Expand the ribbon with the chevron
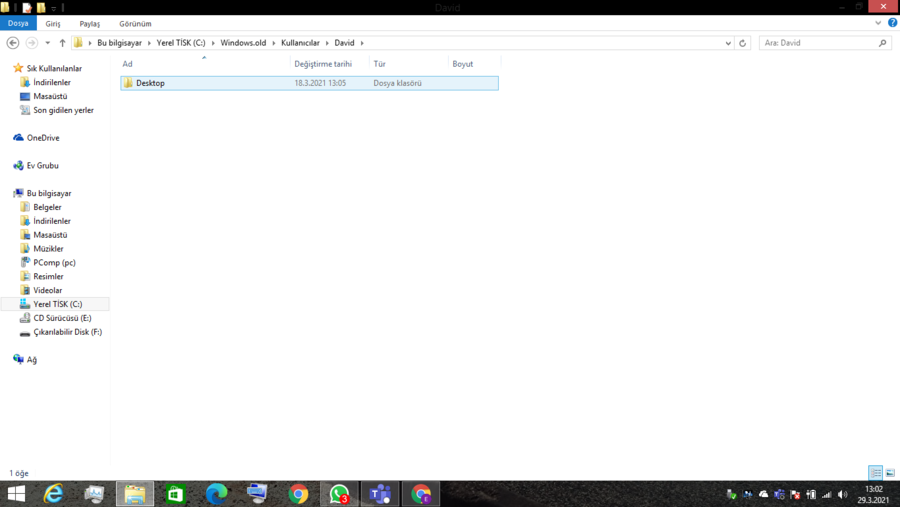This screenshot has height=507, width=900. [878, 23]
